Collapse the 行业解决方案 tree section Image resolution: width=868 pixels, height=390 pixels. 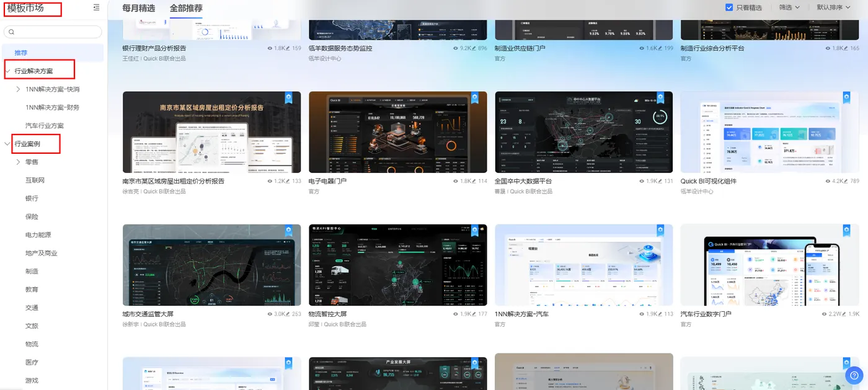click(7, 71)
